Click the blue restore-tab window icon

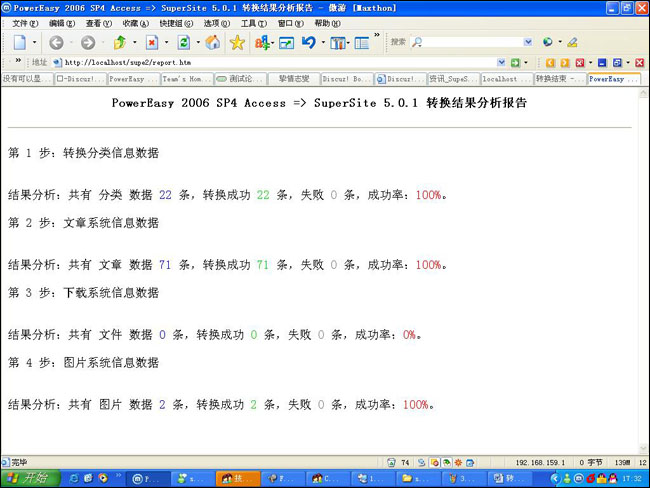(x=617, y=63)
